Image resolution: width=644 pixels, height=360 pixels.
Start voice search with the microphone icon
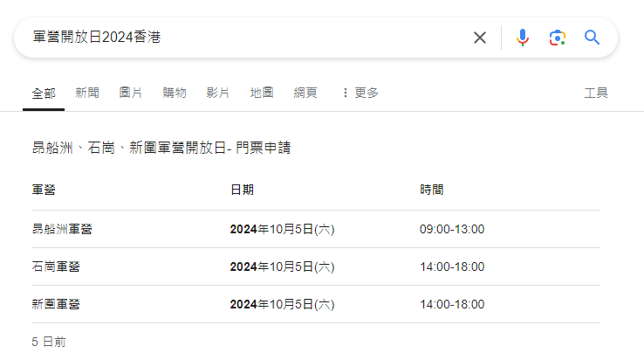click(x=523, y=38)
